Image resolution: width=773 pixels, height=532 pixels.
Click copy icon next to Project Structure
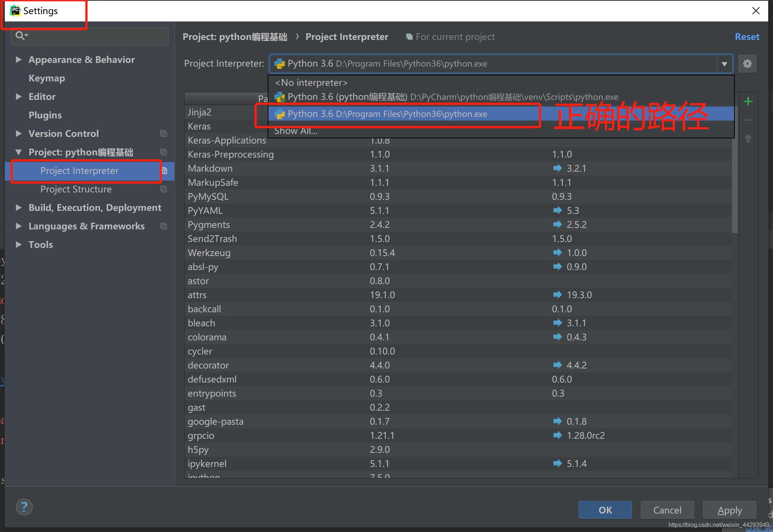[164, 189]
